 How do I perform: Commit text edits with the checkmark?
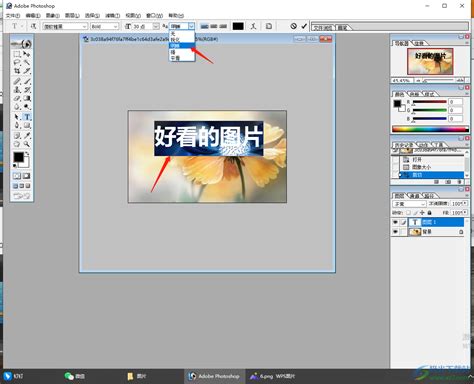pos(304,26)
